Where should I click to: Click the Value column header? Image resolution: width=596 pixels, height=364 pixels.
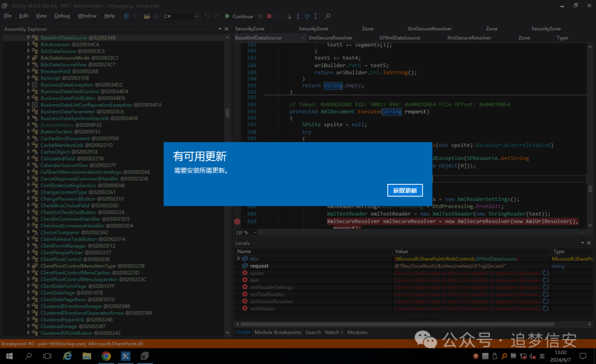click(x=471, y=251)
